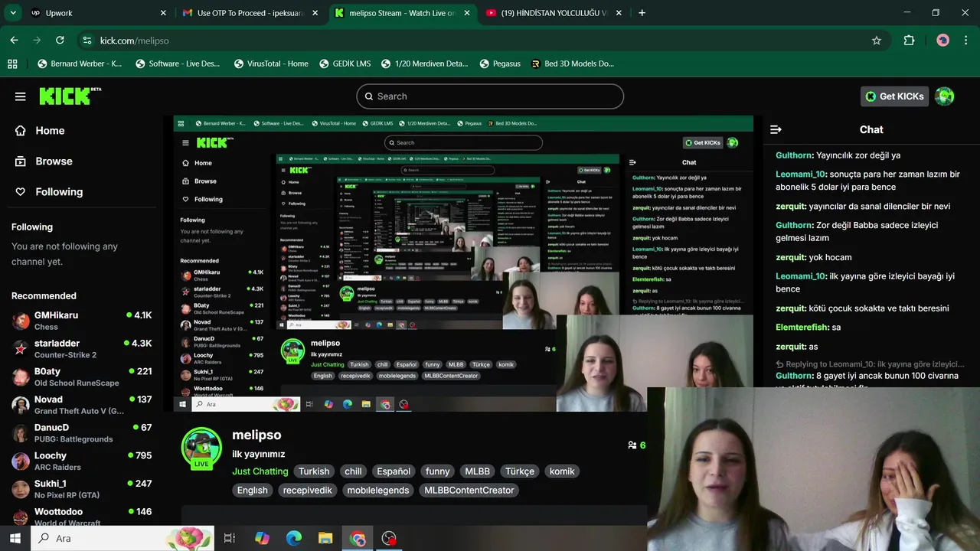The width and height of the screenshot is (980, 551).
Task: Open the Loochy recommended channel
Action: coord(82,461)
